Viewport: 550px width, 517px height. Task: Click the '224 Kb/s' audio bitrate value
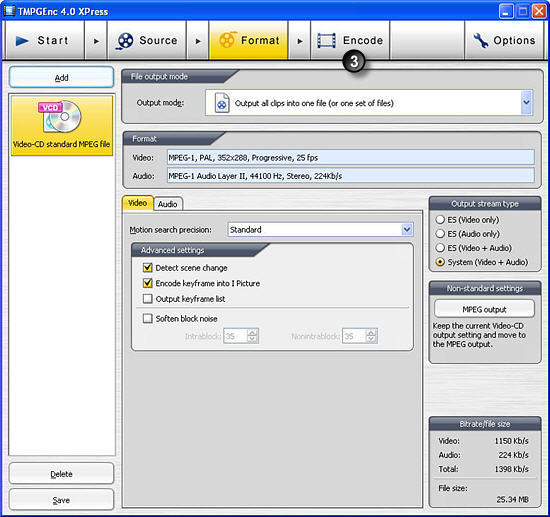tap(513, 455)
